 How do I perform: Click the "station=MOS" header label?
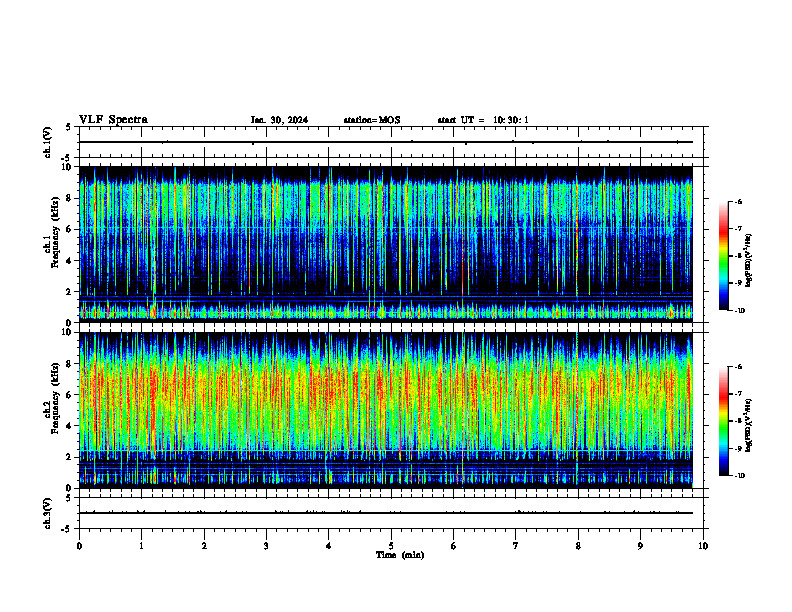pyautogui.click(x=372, y=120)
